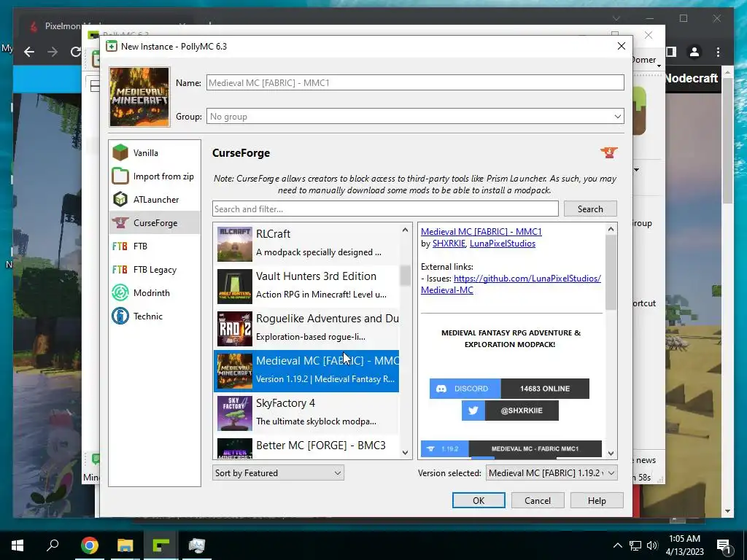Screen dimensions: 747x560
Task: Select Roguelike Adventures and Dungeons modpack
Action: coord(306,328)
